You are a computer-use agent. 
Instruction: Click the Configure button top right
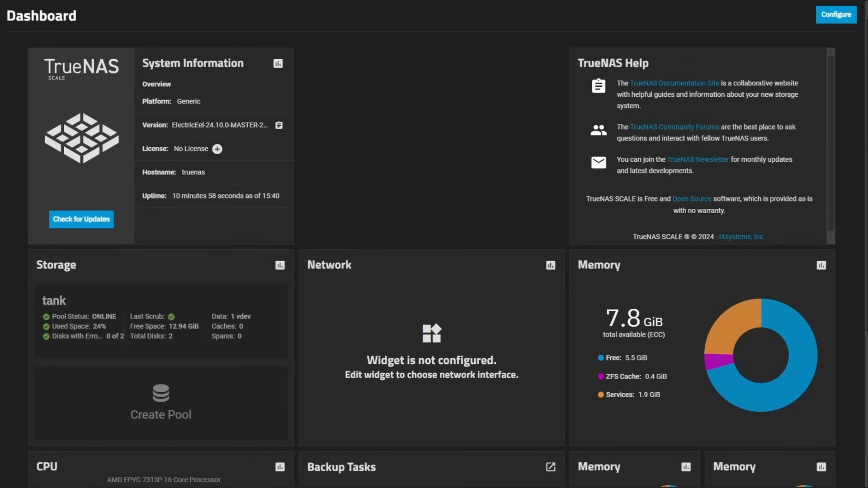(836, 14)
